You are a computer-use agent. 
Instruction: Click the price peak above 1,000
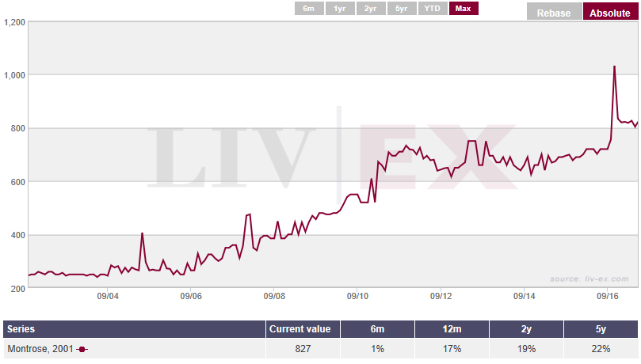614,66
